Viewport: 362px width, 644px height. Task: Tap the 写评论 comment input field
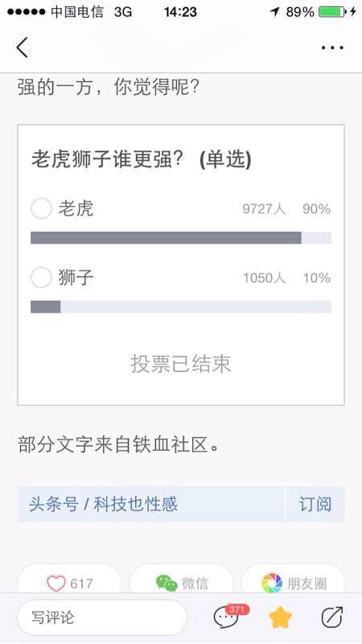click(x=102, y=617)
